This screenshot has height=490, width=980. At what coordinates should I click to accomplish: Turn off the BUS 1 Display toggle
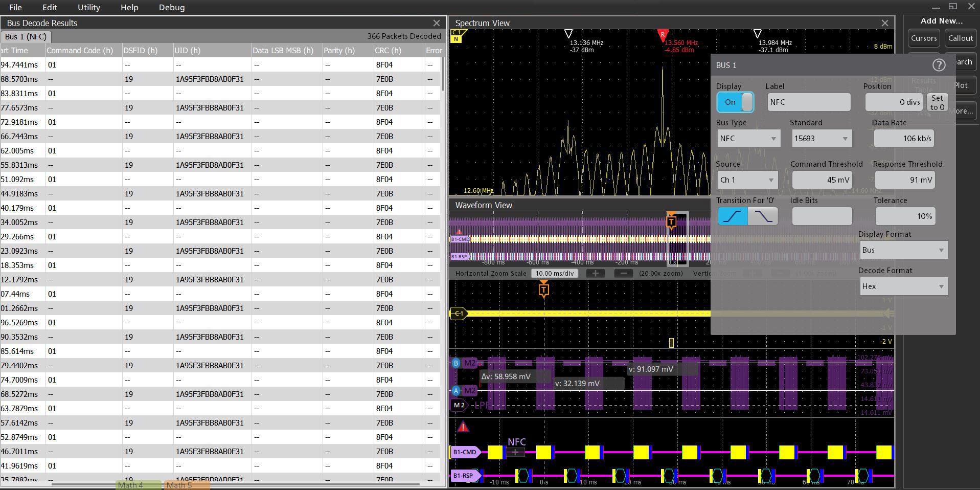[735, 102]
